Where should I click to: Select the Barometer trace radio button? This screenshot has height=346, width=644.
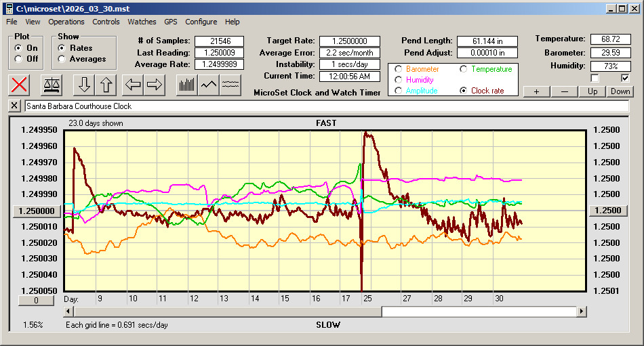click(399, 69)
